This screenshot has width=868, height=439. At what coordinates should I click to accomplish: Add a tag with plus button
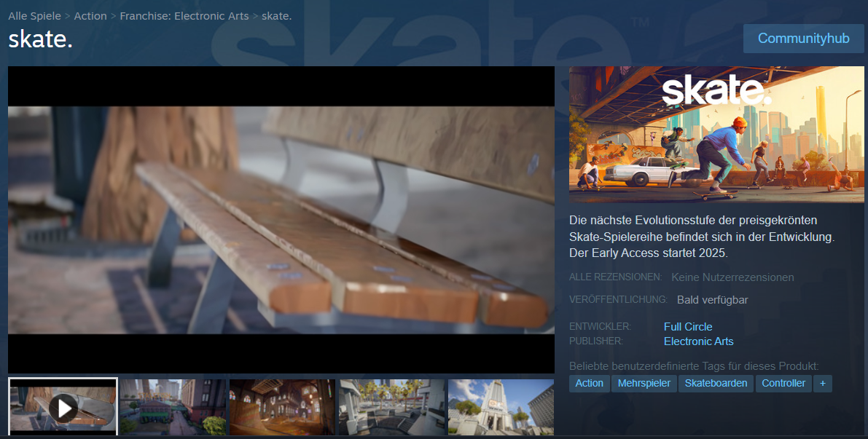[823, 383]
